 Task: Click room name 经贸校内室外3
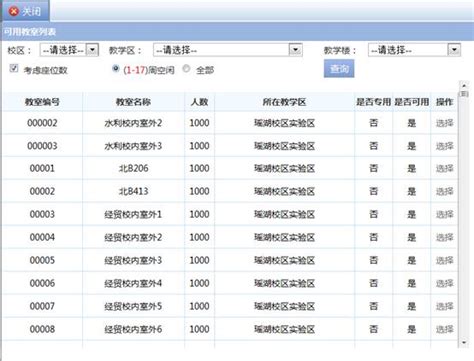133,260
